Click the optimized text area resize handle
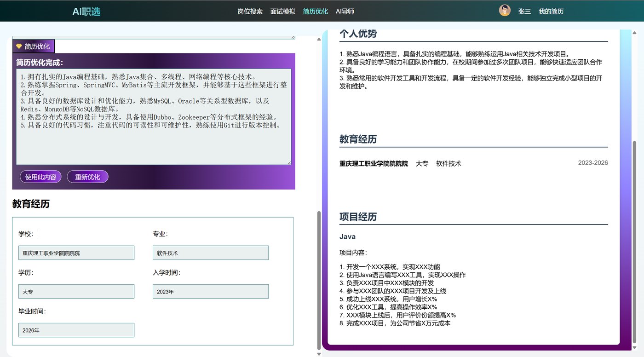Image resolution: width=644 pixels, height=357 pixels. point(289,162)
